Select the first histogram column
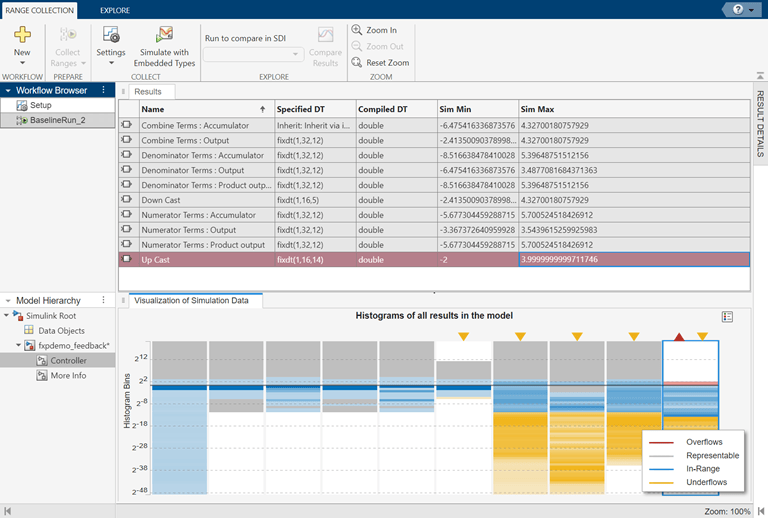This screenshot has height=518, width=768. (179, 417)
